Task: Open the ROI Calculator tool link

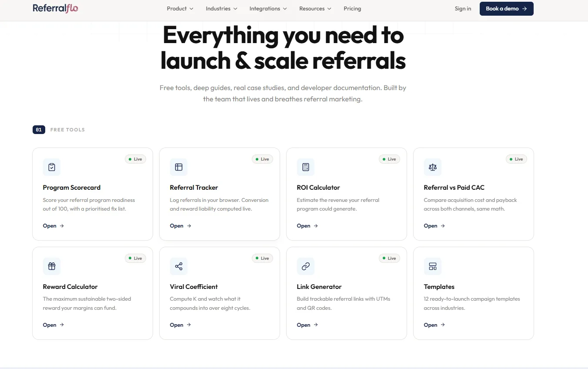Action: (x=307, y=226)
